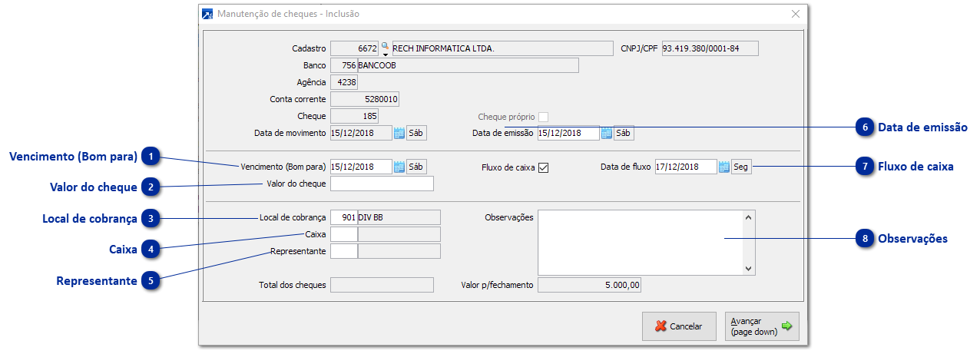Focus the Representante code input field
This screenshot has width=980, height=354.
343,251
